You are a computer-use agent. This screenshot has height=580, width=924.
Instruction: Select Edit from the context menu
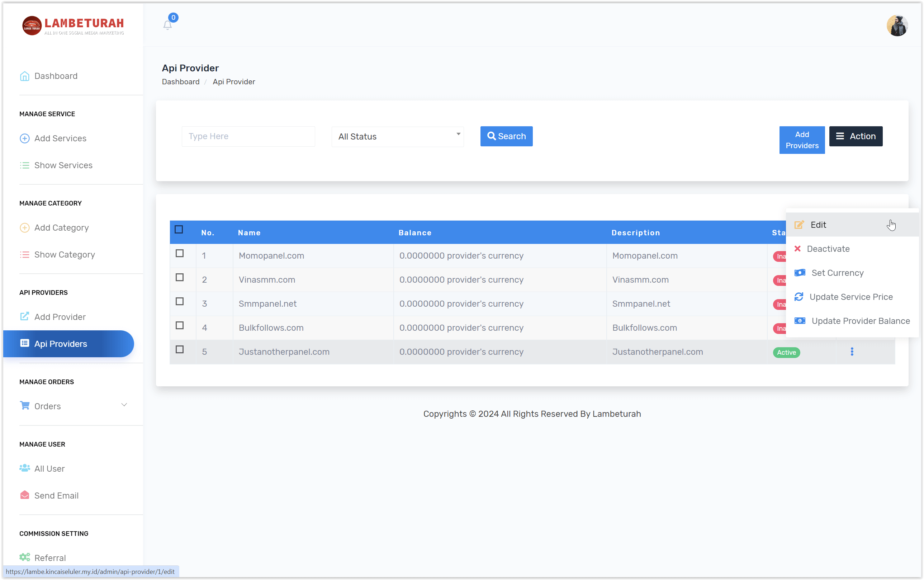coord(818,225)
